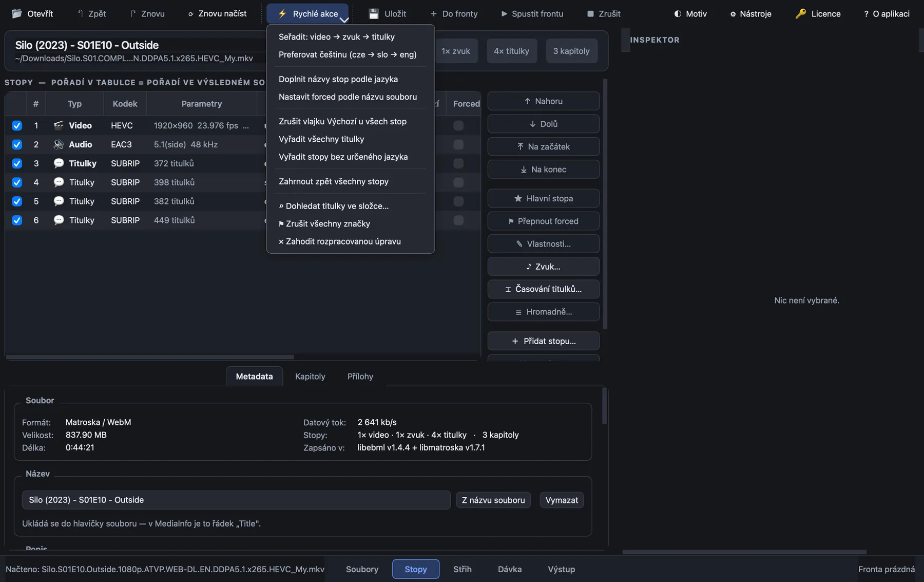This screenshot has height=582, width=924.
Task: Click the track table horizontal scrollbar
Action: point(150,357)
